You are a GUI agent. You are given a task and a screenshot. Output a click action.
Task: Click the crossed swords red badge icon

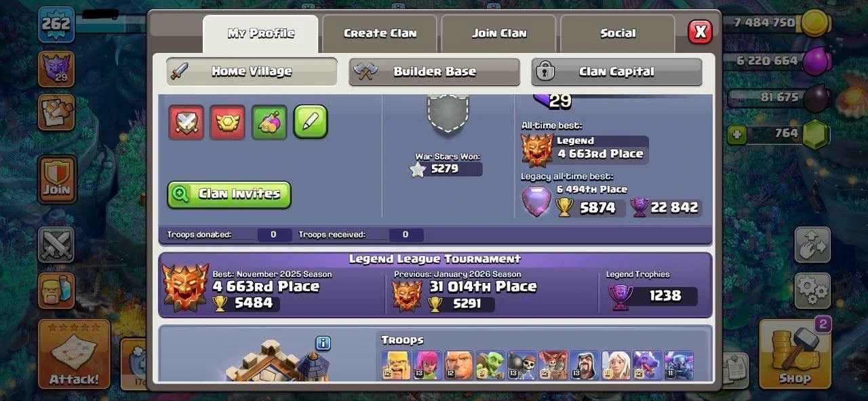click(x=186, y=122)
